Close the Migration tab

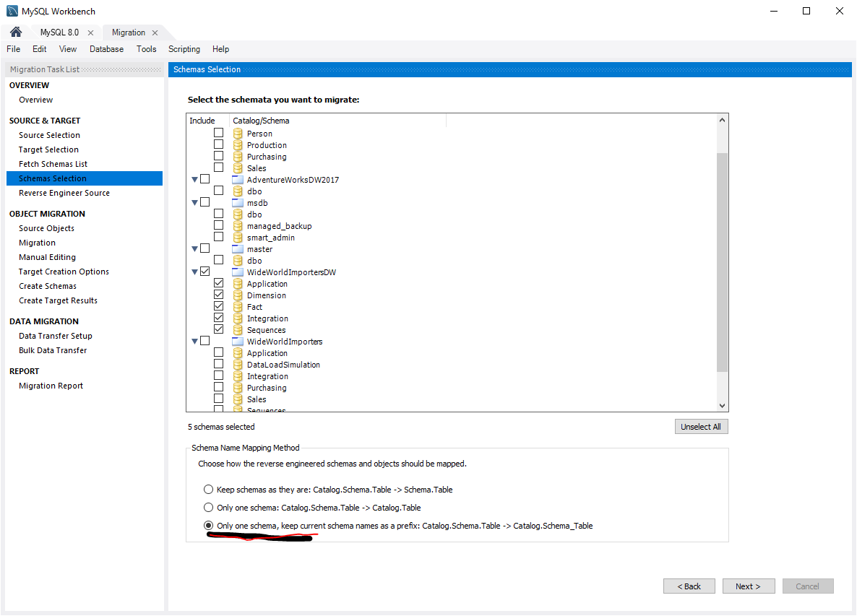pos(155,33)
